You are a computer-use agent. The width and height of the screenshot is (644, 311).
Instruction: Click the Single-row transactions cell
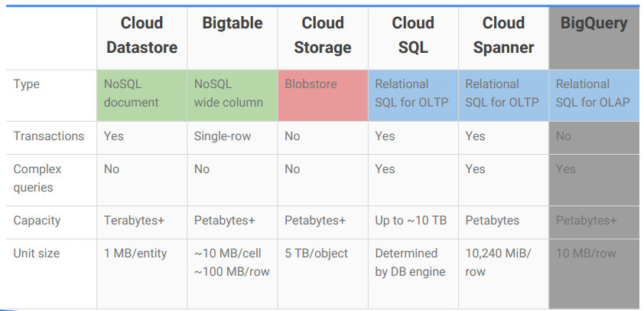[x=223, y=136]
